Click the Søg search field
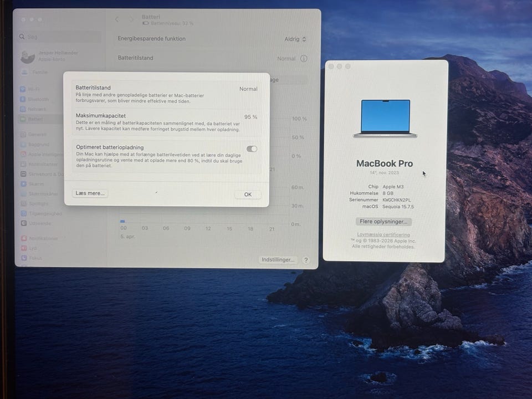Image resolution: width=532 pixels, height=399 pixels. coord(60,37)
